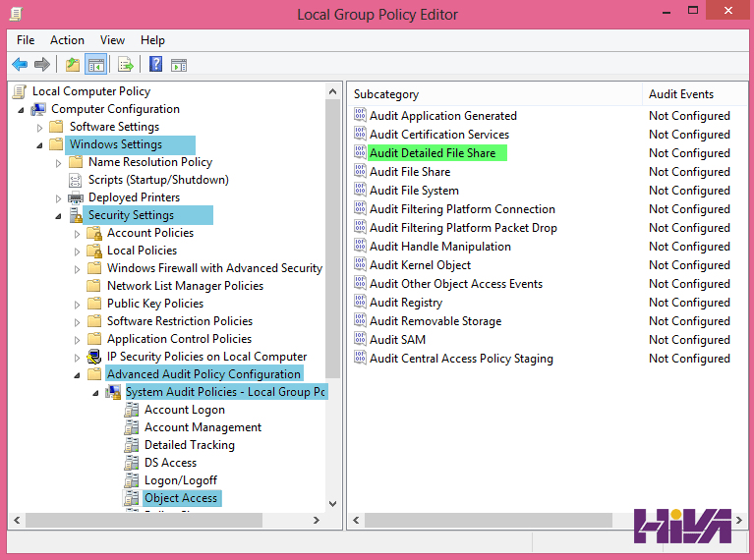This screenshot has height=560, width=754.
Task: Toggle the Show/Hide Action Pane icon
Action: [x=179, y=65]
